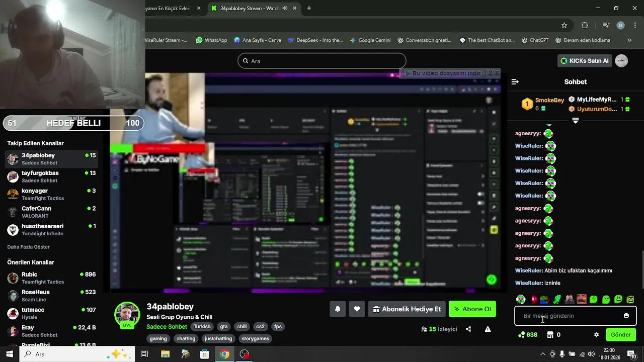The image size is (644, 362).
Task: Open the WhatsApp bookmark
Action: [x=211, y=40]
